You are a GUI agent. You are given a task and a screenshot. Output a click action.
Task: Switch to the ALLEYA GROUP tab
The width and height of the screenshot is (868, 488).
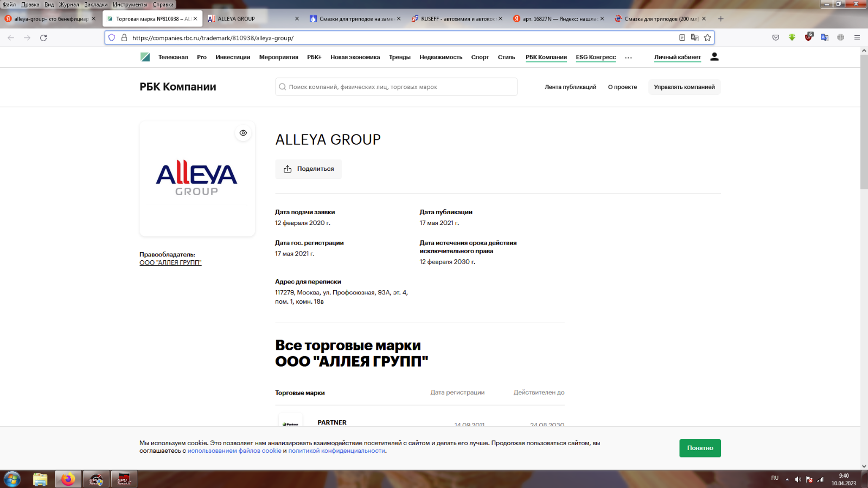click(253, 18)
